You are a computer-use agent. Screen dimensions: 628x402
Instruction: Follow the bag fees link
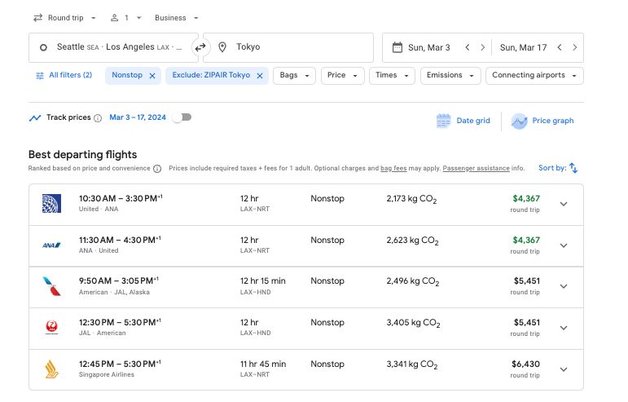click(x=393, y=168)
